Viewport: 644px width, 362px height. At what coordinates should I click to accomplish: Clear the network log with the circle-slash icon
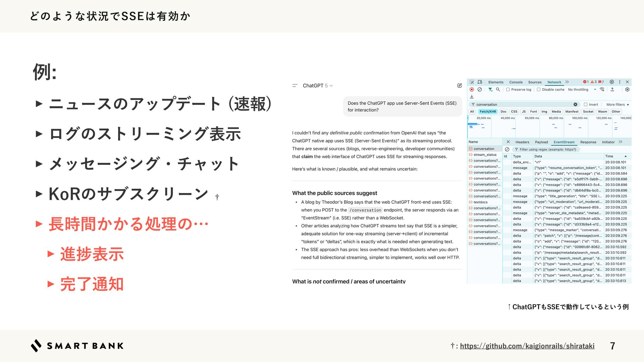point(480,89)
